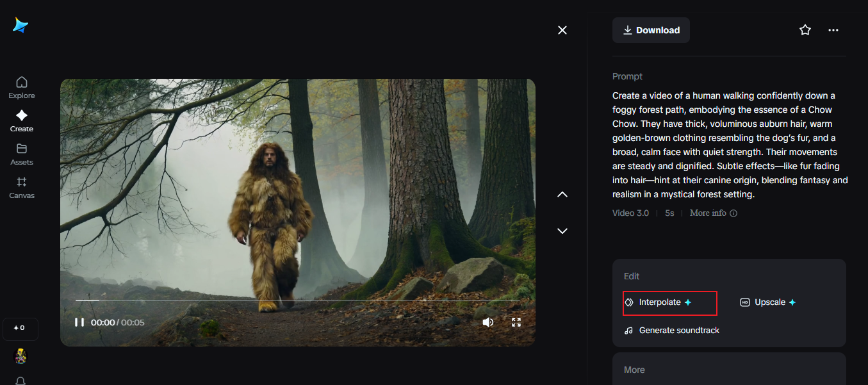The height and width of the screenshot is (385, 868).
Task: Click More info link
Action: 714,213
